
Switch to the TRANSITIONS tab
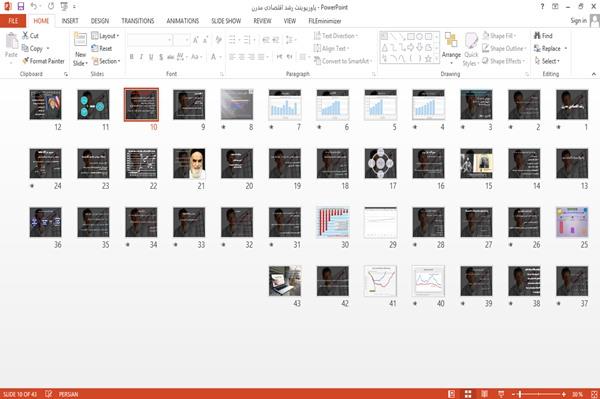coord(138,21)
